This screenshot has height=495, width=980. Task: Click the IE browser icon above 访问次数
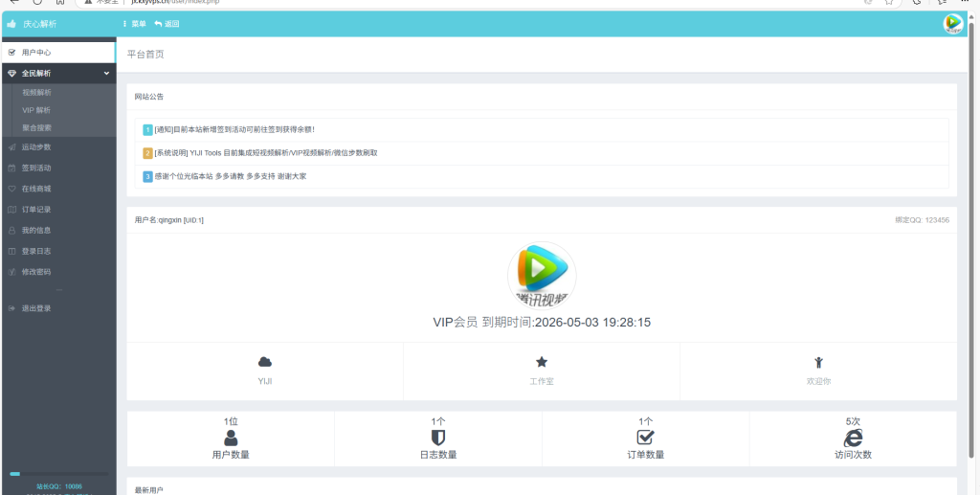point(853,438)
